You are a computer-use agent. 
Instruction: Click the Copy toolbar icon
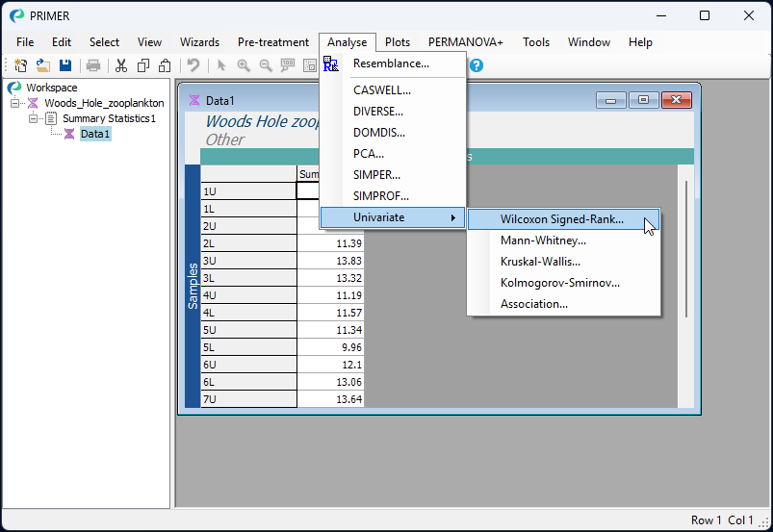(x=143, y=65)
